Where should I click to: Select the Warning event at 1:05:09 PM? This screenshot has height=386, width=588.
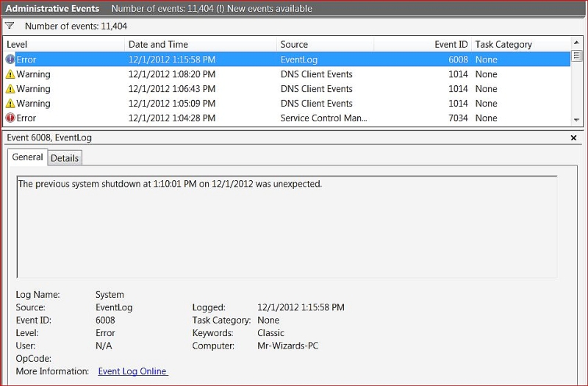[x=287, y=103]
